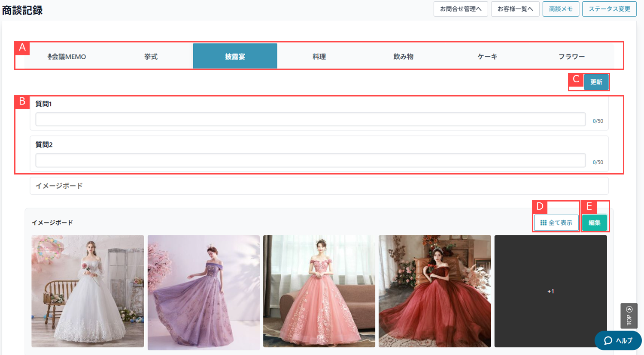The height and width of the screenshot is (355, 644).
Task: Open the 料理 tab
Action: (319, 57)
